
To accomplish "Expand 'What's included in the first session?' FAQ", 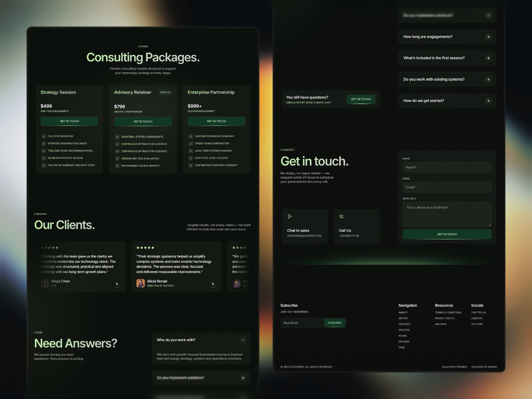I will 488,58.
